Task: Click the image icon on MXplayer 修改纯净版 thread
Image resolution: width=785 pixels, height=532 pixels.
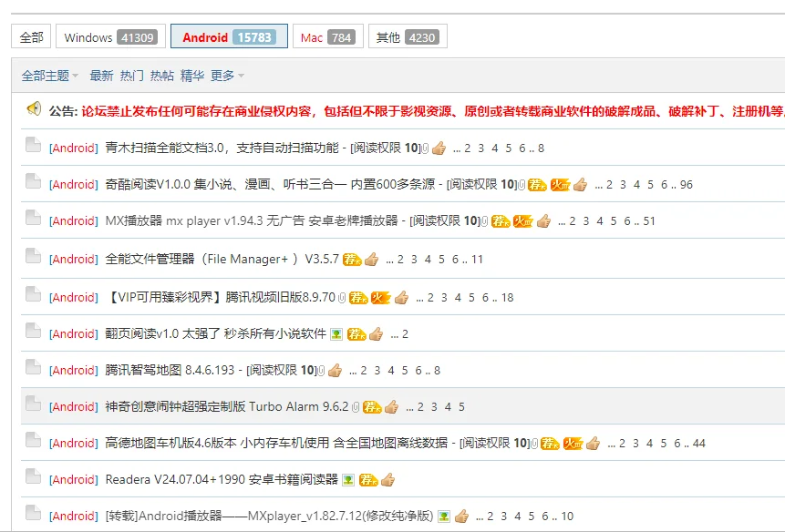Action: point(442,515)
